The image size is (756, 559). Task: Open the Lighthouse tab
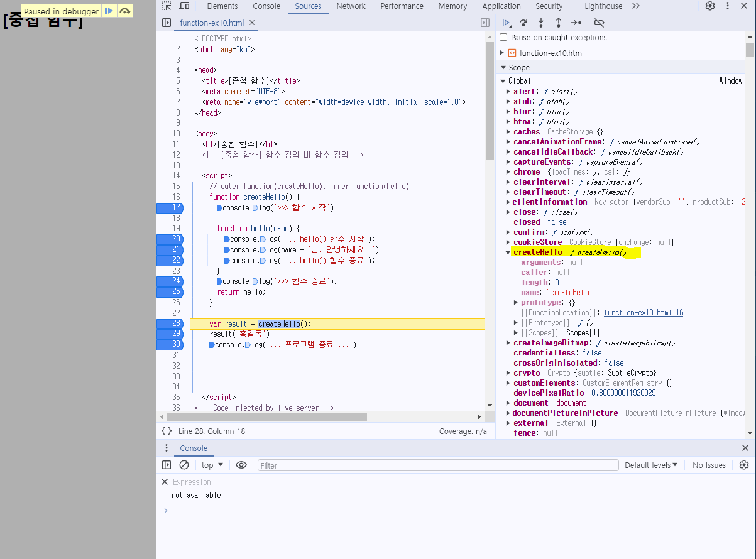[x=603, y=6]
